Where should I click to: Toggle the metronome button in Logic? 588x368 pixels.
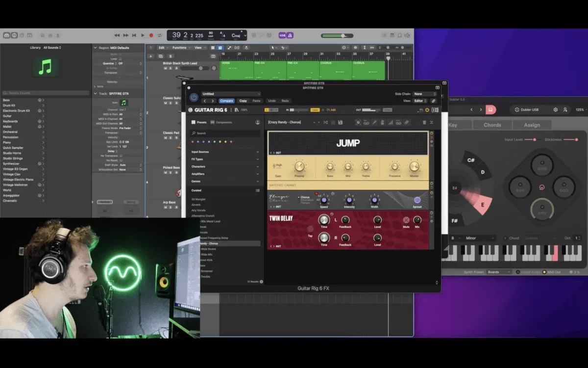click(290, 35)
